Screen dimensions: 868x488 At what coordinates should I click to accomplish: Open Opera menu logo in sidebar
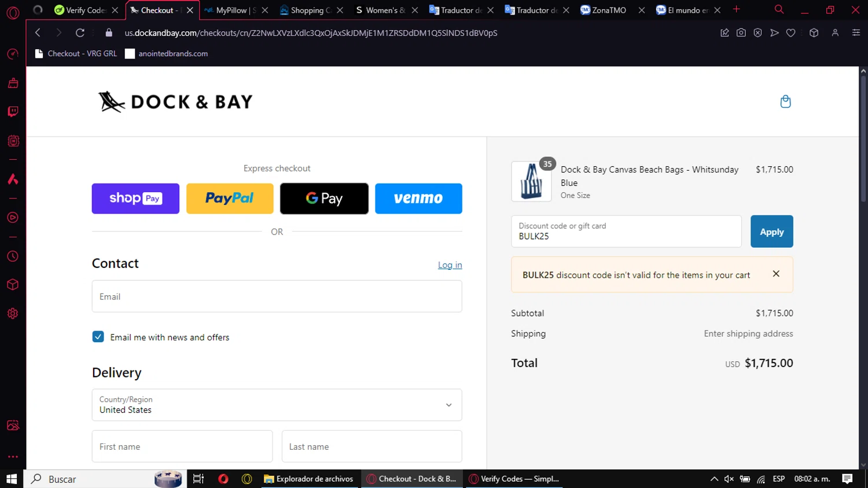tap(13, 13)
